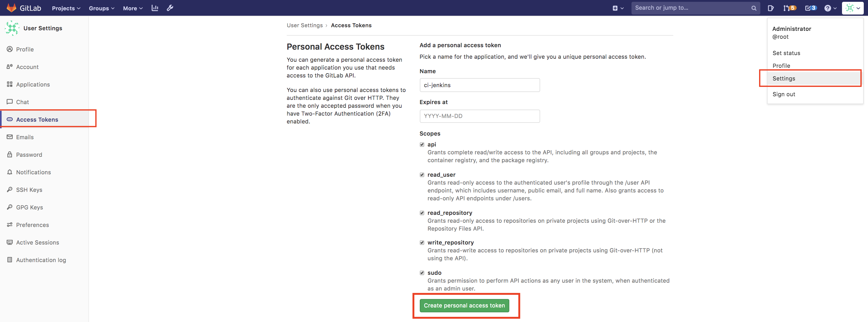The width and height of the screenshot is (868, 322).
Task: Uncheck the api scope checkbox
Action: [x=422, y=144]
